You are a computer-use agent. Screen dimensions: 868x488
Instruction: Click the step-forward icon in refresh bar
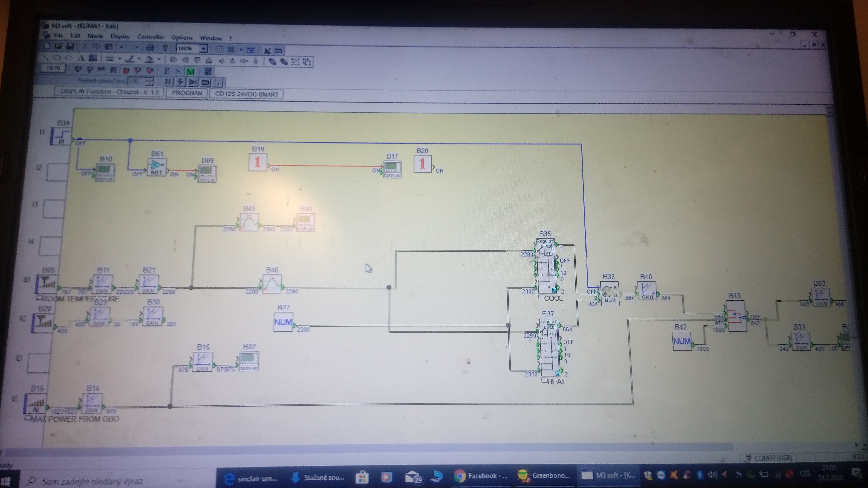coord(193,82)
